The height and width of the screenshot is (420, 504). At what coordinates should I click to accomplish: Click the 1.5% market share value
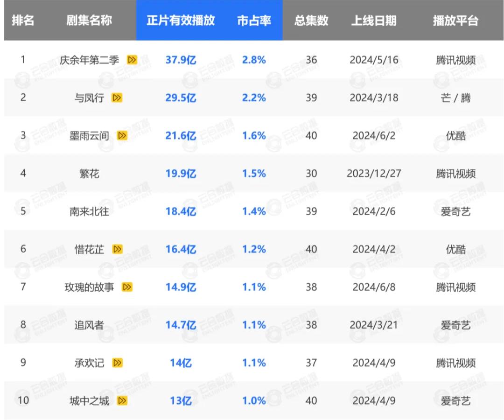tap(254, 174)
